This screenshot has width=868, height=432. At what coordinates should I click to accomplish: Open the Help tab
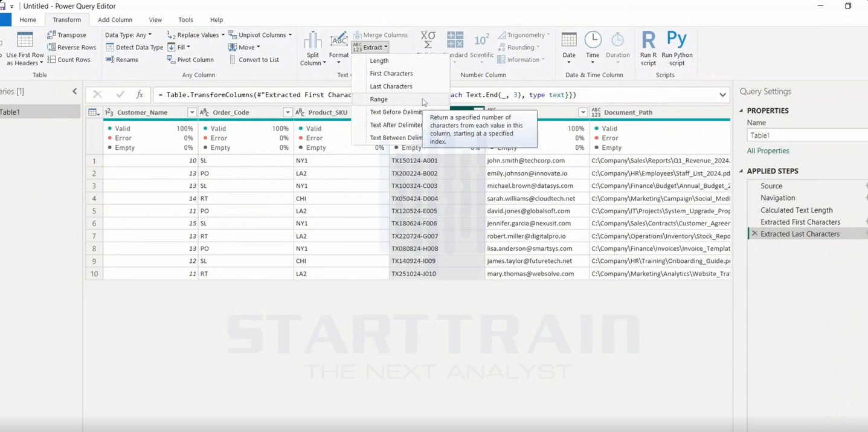click(216, 20)
